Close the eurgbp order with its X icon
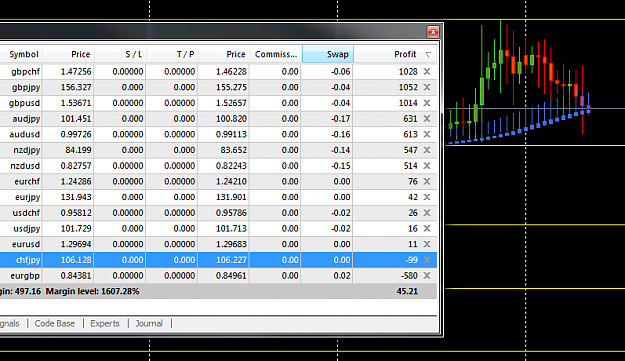This screenshot has height=361, width=625. point(427,275)
